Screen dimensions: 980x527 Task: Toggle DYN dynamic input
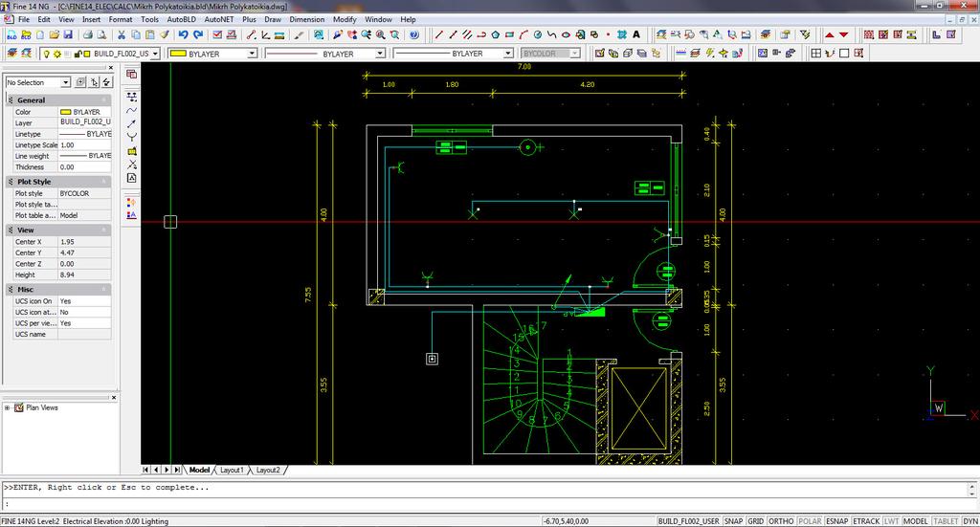pos(970,520)
